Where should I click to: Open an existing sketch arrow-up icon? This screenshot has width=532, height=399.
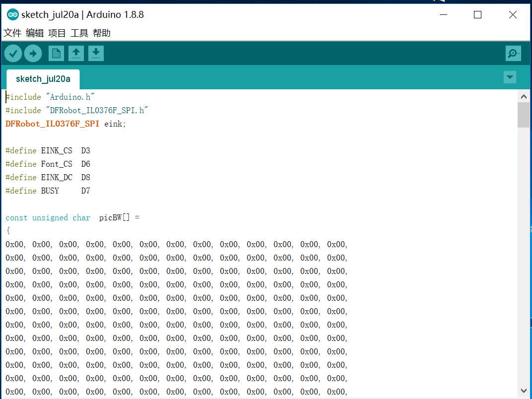[76, 54]
